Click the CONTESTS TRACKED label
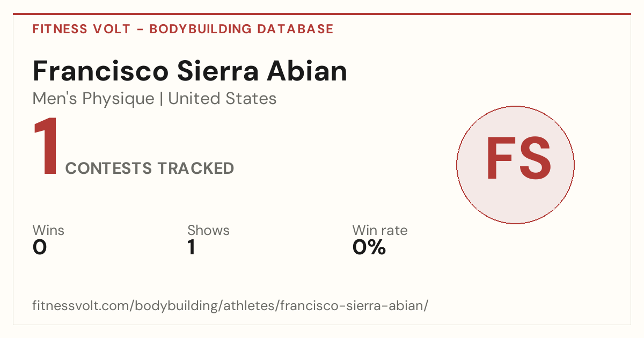Image resolution: width=644 pixels, height=338 pixels. pos(150,168)
